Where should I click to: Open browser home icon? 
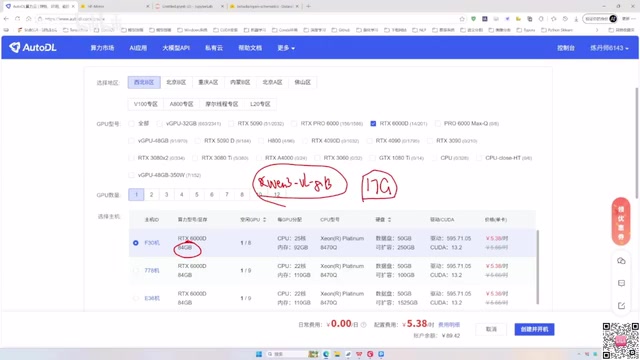[x=28, y=19]
